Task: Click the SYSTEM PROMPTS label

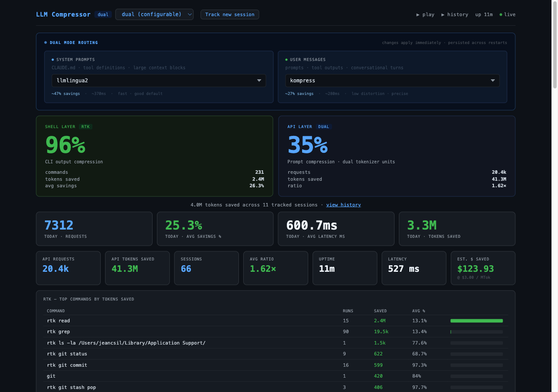Action: click(75, 60)
